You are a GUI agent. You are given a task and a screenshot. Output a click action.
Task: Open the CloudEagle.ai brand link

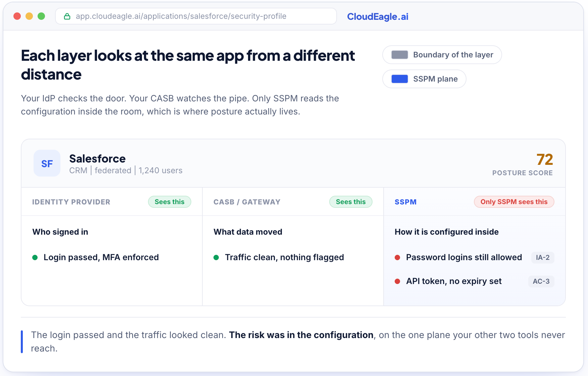(x=378, y=16)
